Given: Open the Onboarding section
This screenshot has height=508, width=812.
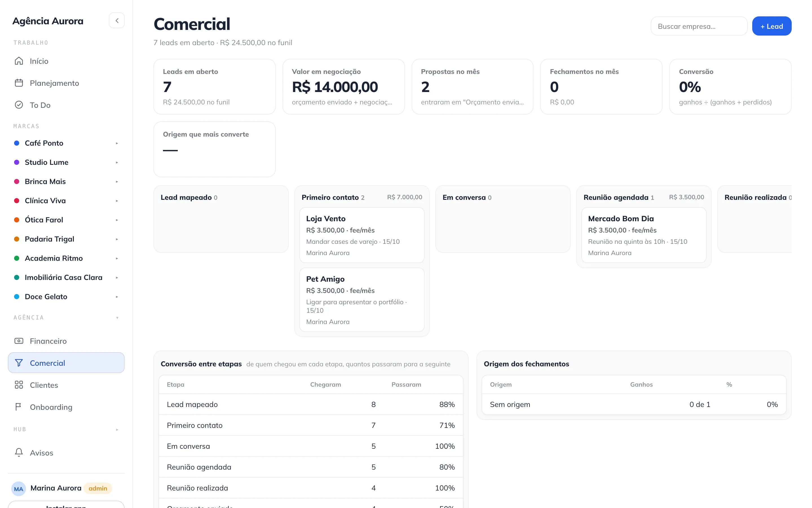Looking at the screenshot, I should tap(66, 407).
